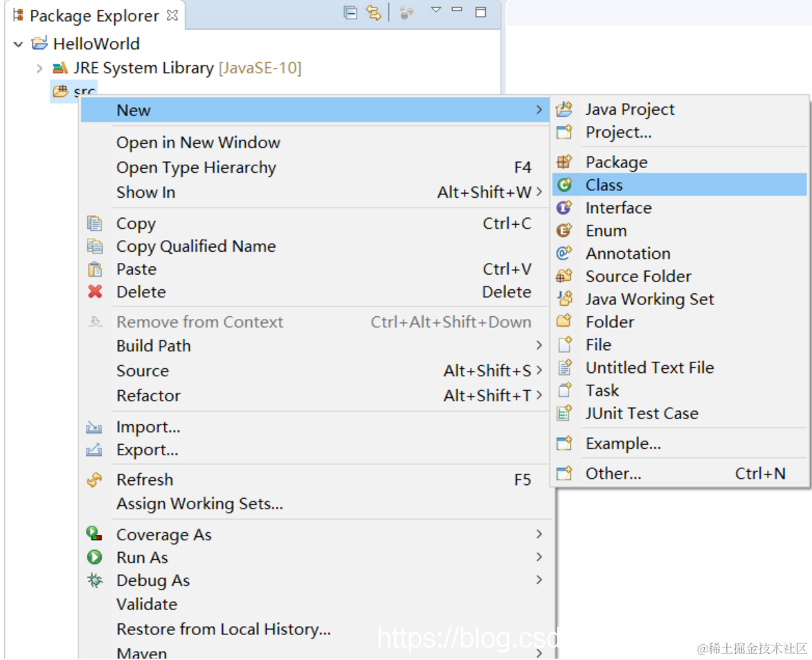This screenshot has height=660, width=812.
Task: Click the Java Project icon
Action: pos(564,109)
